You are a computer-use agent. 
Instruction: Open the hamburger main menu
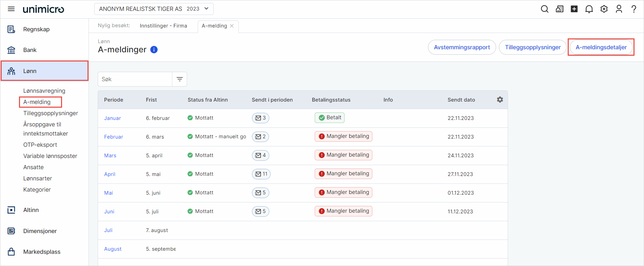coord(11,9)
